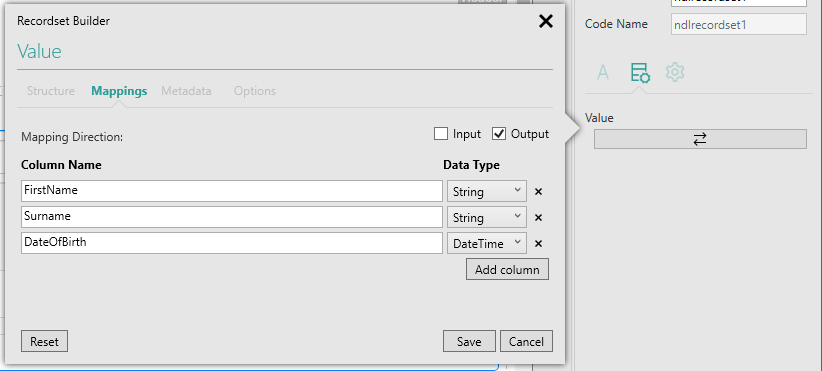This screenshot has height=371, width=822.
Task: Open the Surname data type dropdown
Action: tap(486, 217)
